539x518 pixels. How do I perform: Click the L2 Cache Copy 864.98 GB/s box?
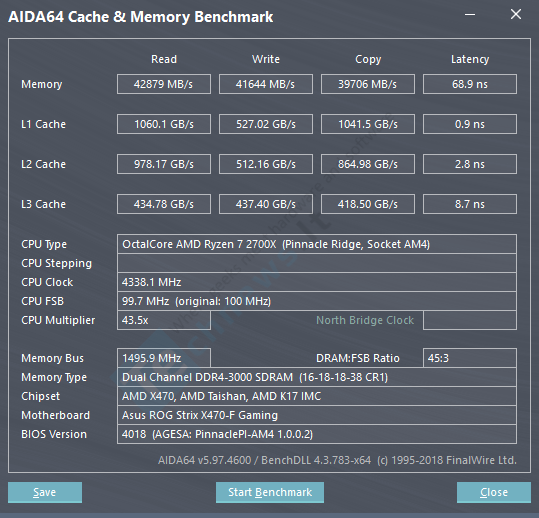coord(368,164)
